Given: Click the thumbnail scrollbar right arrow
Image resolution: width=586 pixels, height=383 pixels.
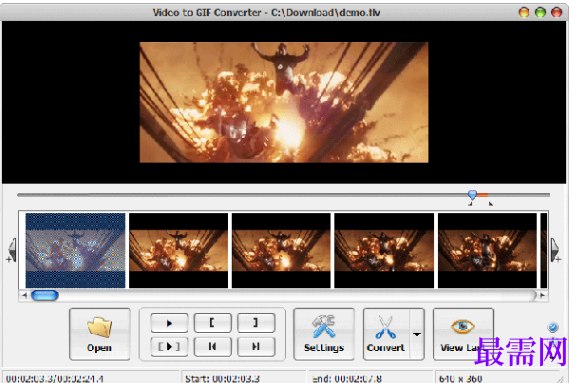Looking at the screenshot, I should (542, 295).
